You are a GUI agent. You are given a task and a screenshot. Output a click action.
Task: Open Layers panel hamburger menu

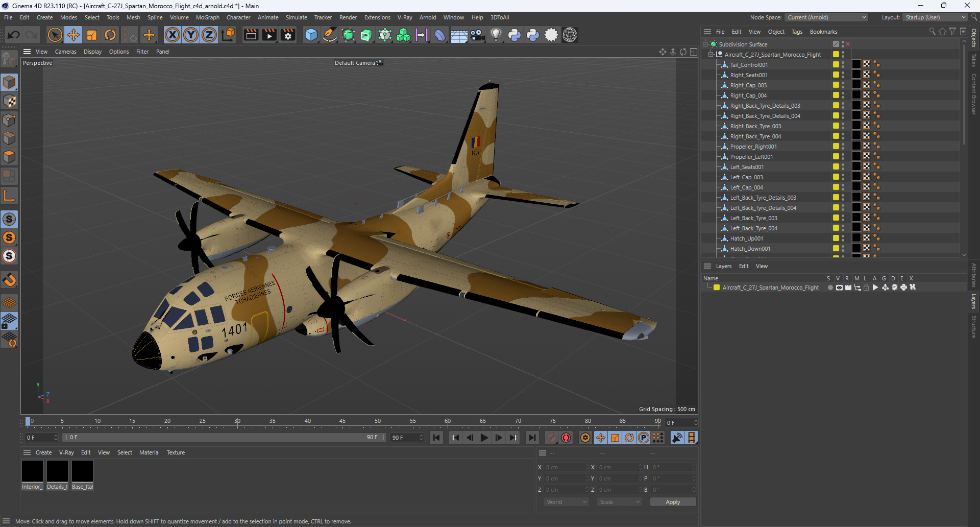pos(707,266)
